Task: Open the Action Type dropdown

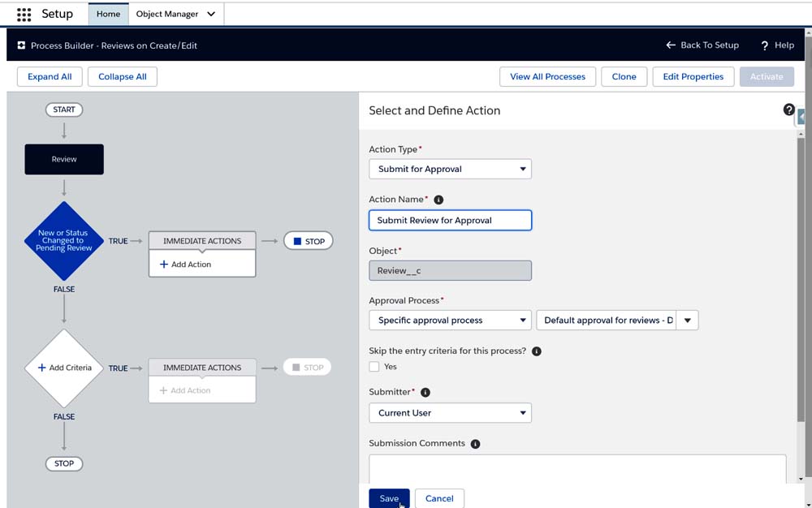Action: click(450, 169)
